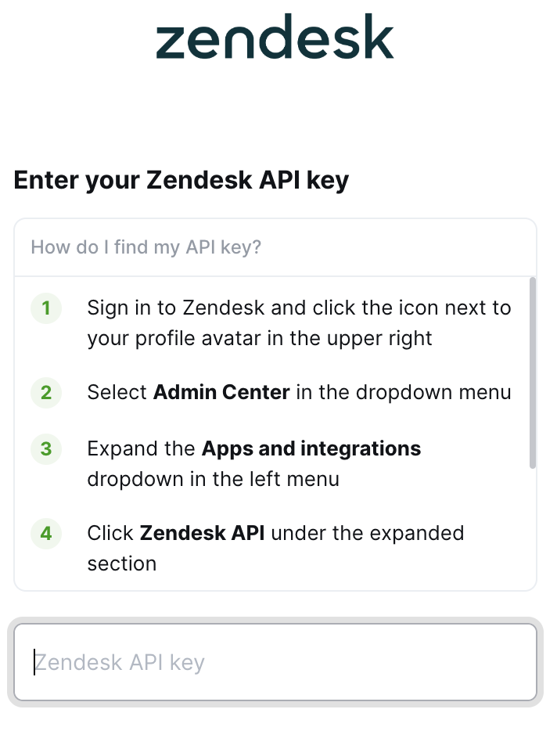The height and width of the screenshot is (756, 557).
Task: Click "dropdown in the left menu" line
Action: 213,479
